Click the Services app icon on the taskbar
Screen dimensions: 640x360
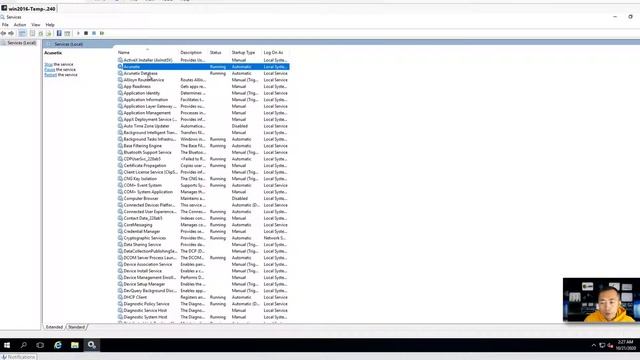92,345
